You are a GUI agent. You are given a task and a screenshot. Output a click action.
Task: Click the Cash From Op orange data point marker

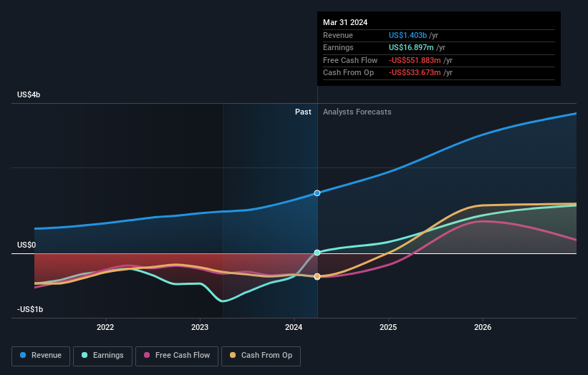tap(317, 276)
